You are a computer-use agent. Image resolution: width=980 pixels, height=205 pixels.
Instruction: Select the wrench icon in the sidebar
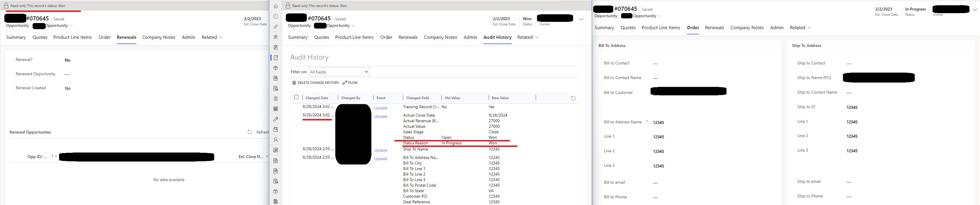pos(276,119)
